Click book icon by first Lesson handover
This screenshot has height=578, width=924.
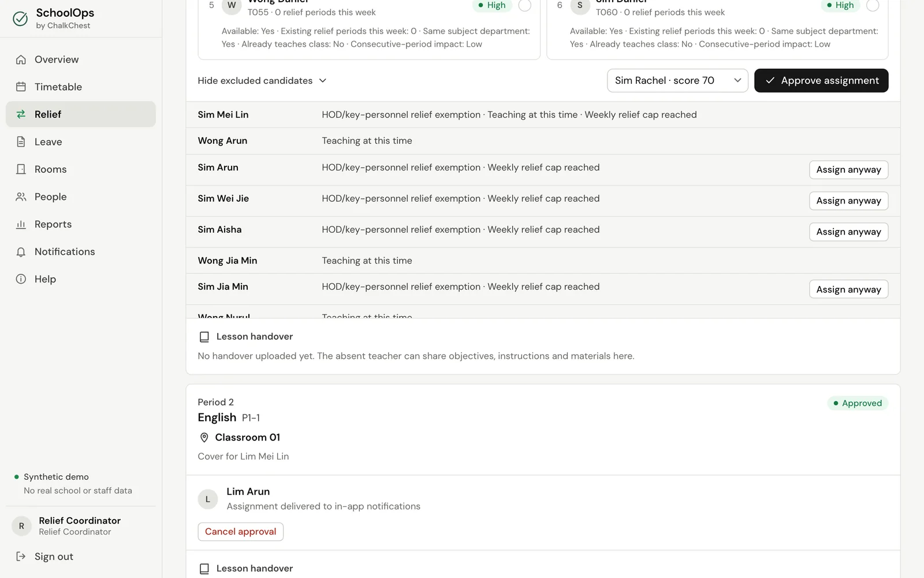tap(204, 336)
